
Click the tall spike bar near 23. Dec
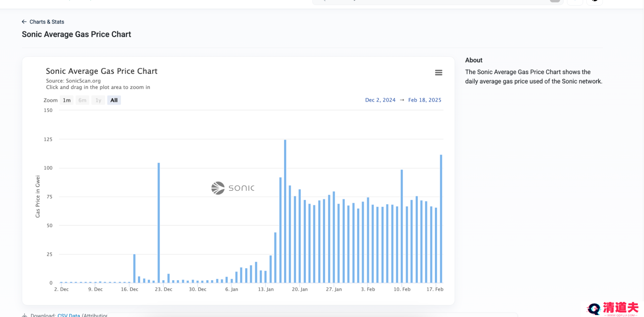(x=159, y=223)
